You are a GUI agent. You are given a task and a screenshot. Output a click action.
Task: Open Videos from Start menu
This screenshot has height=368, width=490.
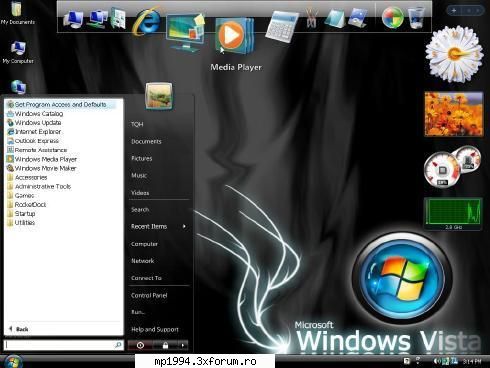(x=140, y=193)
